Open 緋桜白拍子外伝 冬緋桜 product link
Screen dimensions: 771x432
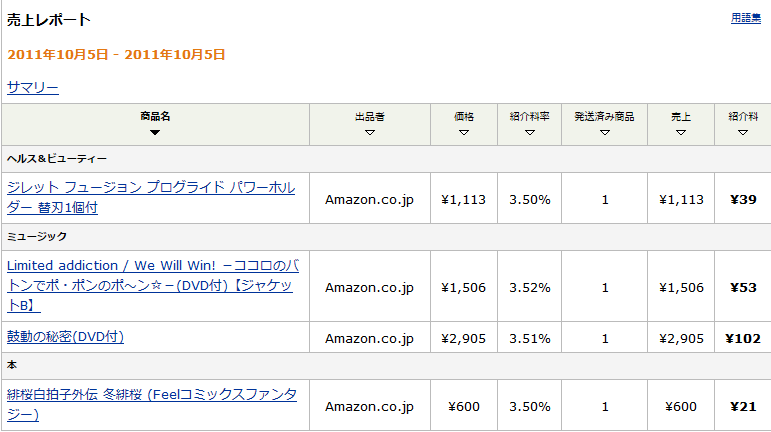(x=151, y=405)
